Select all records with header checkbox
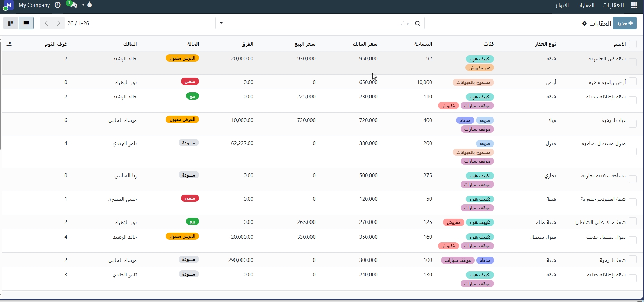Image resolution: width=644 pixels, height=302 pixels. point(633,44)
